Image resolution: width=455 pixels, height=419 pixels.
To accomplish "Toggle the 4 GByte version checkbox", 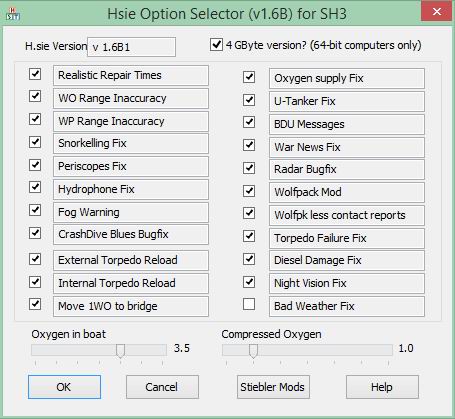I will [x=216, y=44].
